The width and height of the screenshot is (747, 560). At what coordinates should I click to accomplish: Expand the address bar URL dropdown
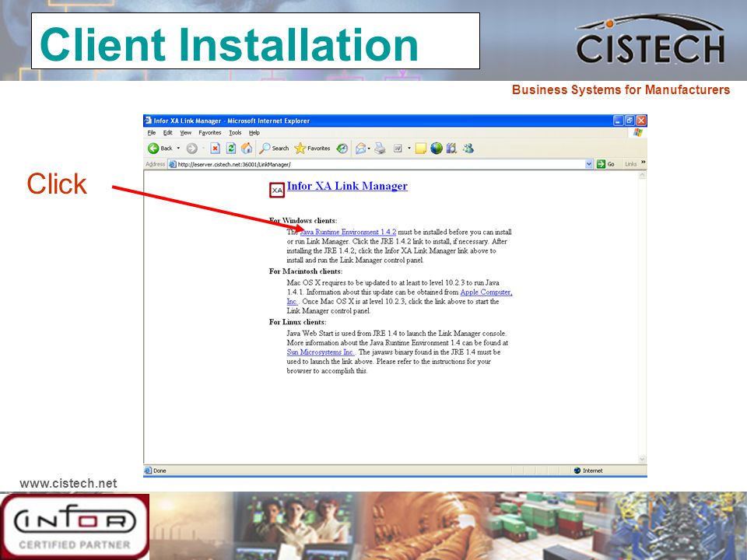pyautogui.click(x=589, y=164)
